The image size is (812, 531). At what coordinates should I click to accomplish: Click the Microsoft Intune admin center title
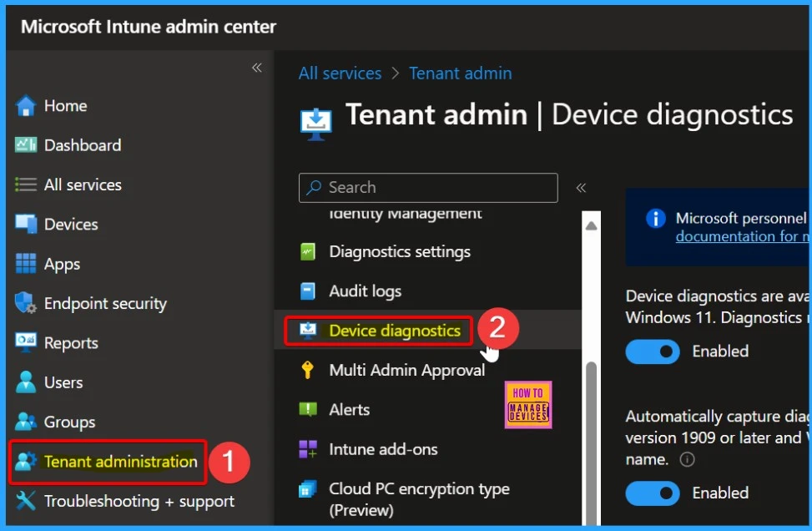pyautogui.click(x=148, y=27)
